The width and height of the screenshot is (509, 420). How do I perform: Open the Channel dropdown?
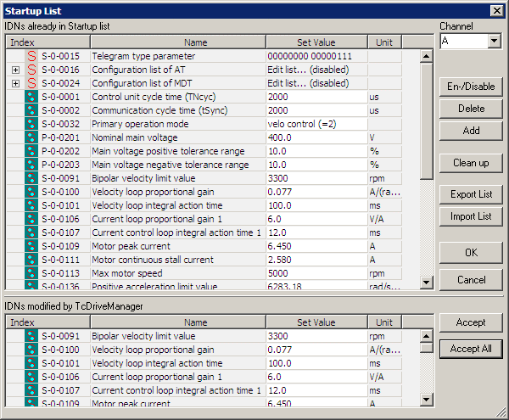494,41
